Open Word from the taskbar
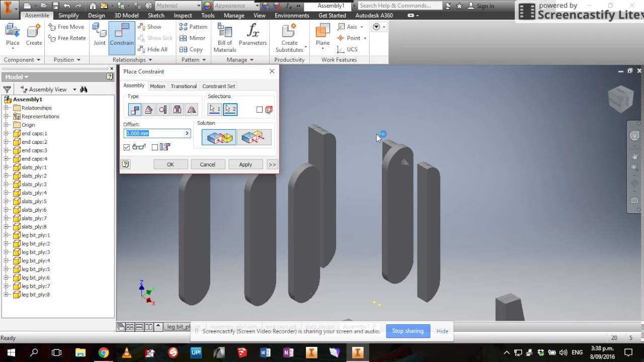Viewport: 644px width, 362px height. pos(265,352)
